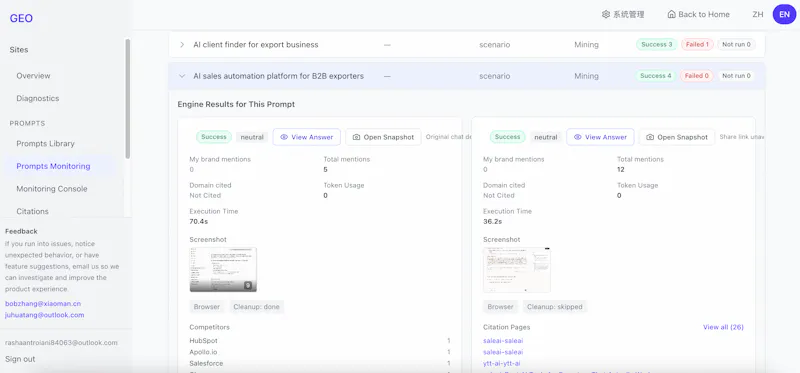Click HubSpot competitor row

(x=320, y=340)
